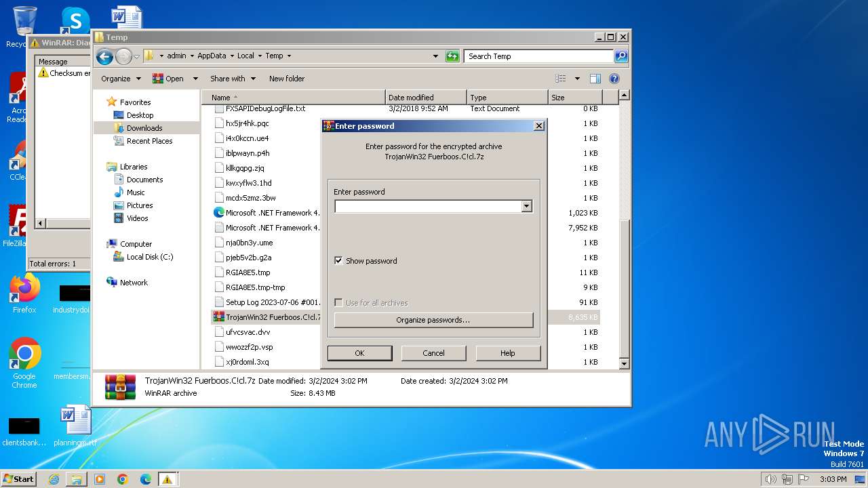Open the password history dropdown arrow
The width and height of the screenshot is (868, 488).
(527, 206)
